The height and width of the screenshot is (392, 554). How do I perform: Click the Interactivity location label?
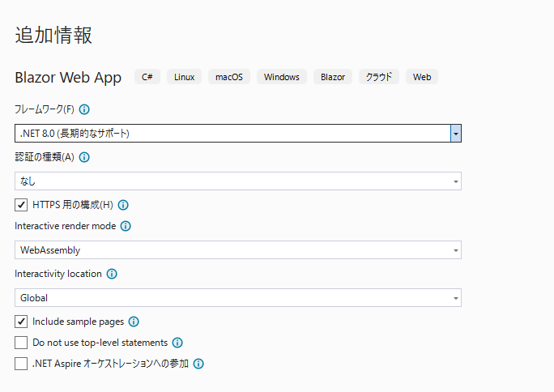pyautogui.click(x=58, y=274)
